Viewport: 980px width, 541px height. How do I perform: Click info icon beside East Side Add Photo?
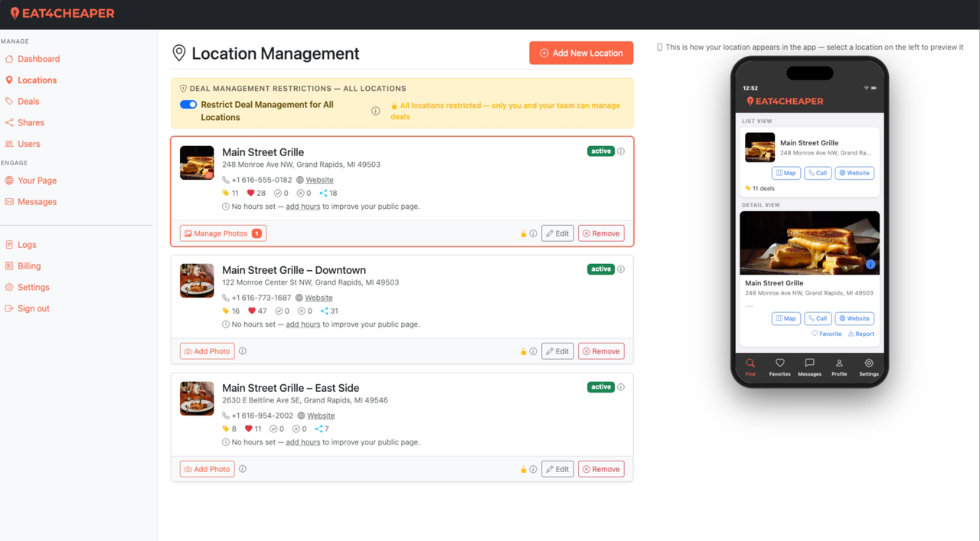point(243,469)
